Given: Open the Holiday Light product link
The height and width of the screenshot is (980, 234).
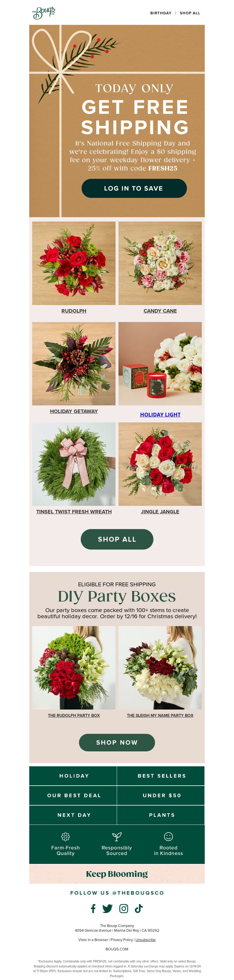Looking at the screenshot, I should (160, 415).
